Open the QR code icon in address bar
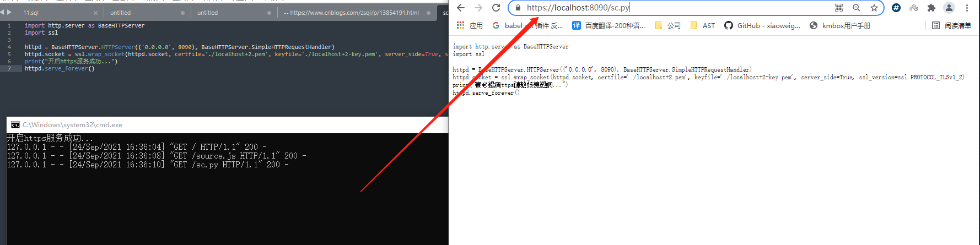 coord(839,8)
